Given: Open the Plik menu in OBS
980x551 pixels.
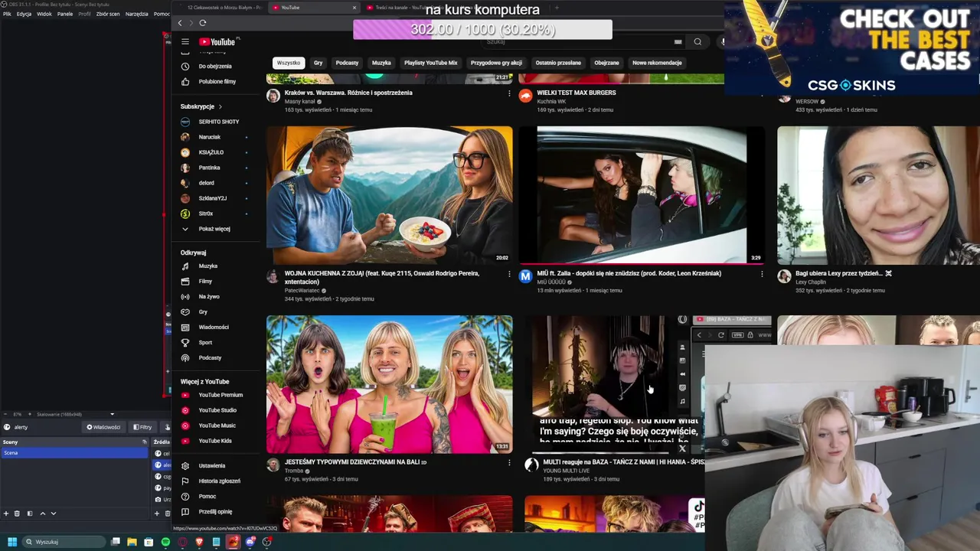Looking at the screenshot, I should coord(7,14).
